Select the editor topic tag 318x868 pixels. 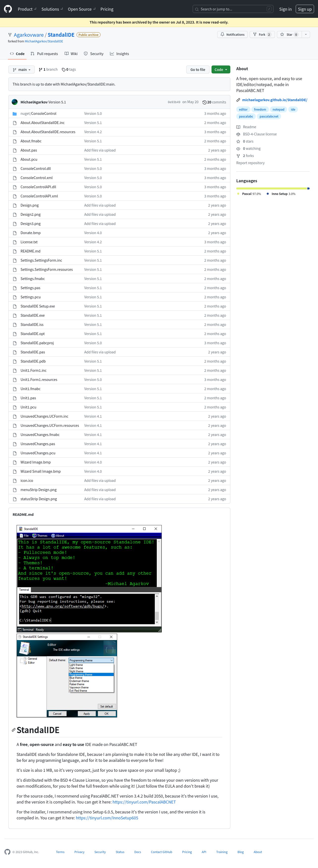243,110
